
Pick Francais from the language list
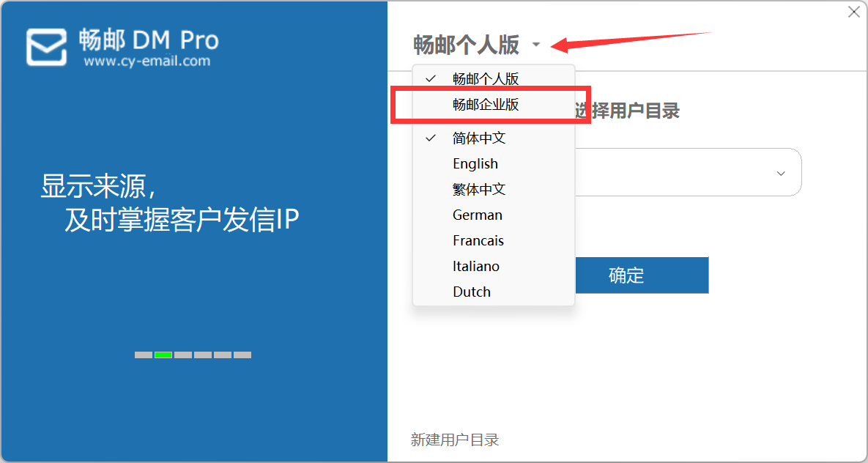(494, 240)
